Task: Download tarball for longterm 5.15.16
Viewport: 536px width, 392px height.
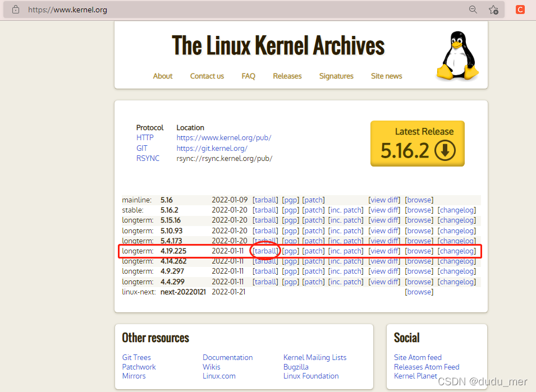Action: click(265, 220)
